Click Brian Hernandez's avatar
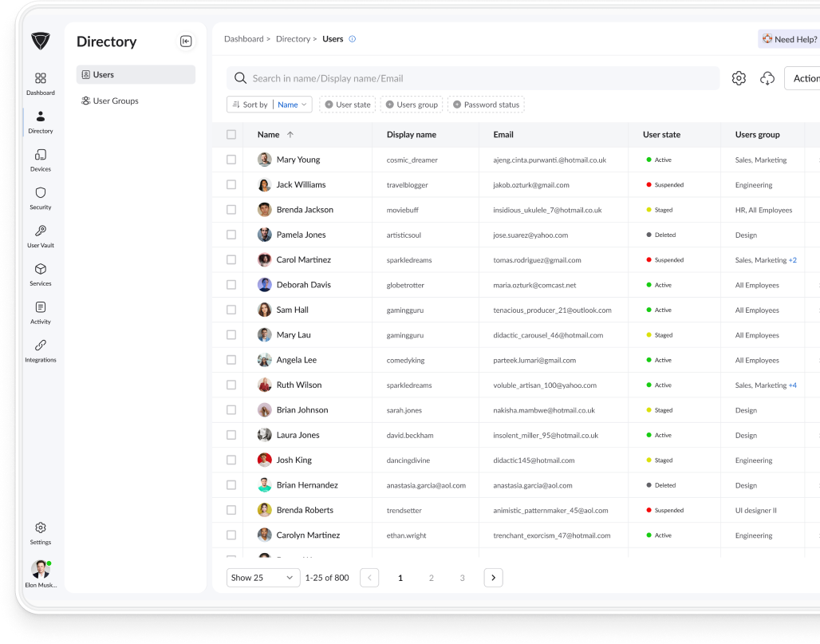 (265, 485)
